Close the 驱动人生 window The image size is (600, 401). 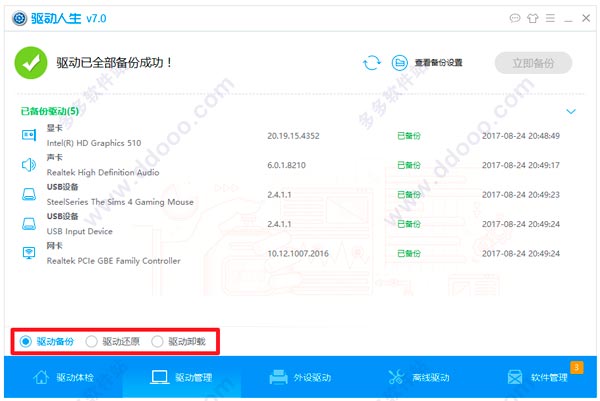[586, 18]
